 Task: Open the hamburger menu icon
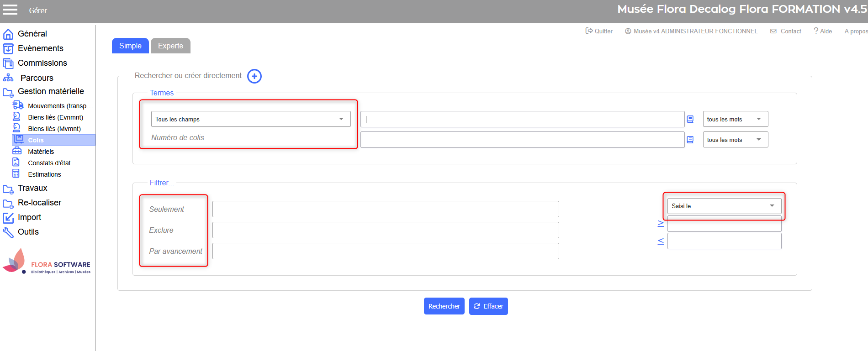pos(10,10)
